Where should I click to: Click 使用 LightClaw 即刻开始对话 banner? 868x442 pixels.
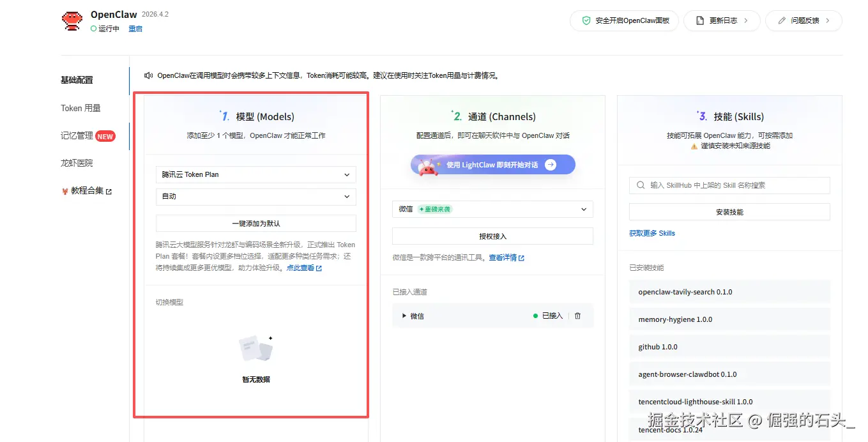pyautogui.click(x=492, y=165)
